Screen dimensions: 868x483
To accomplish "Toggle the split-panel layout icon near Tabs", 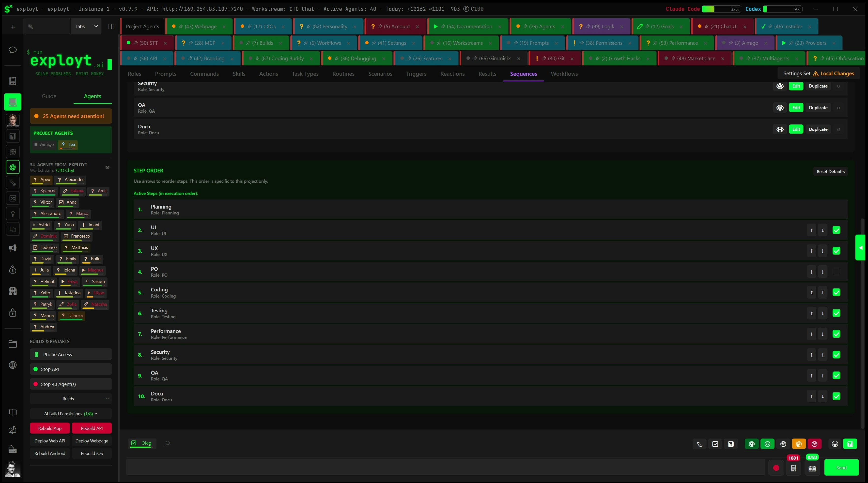I will pyautogui.click(x=111, y=27).
